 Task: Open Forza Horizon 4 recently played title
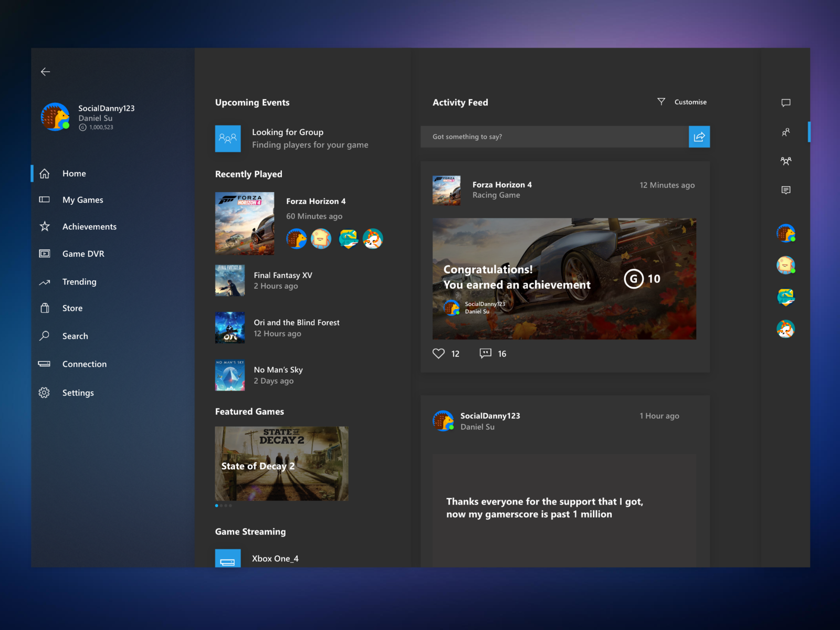click(x=316, y=201)
